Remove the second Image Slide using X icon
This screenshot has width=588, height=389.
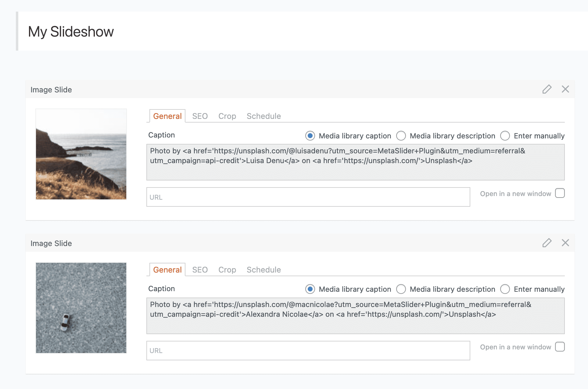(x=565, y=243)
